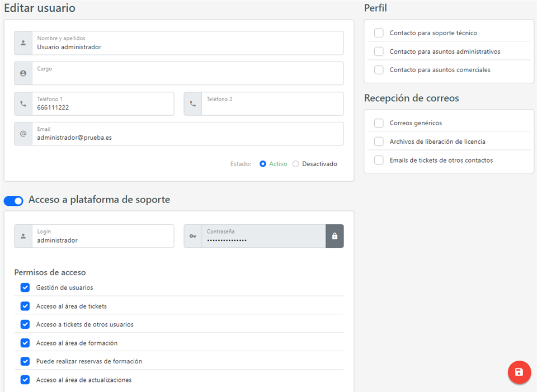The width and height of the screenshot is (537, 392).
Task: Select the Activo status option
Action: pos(263,164)
